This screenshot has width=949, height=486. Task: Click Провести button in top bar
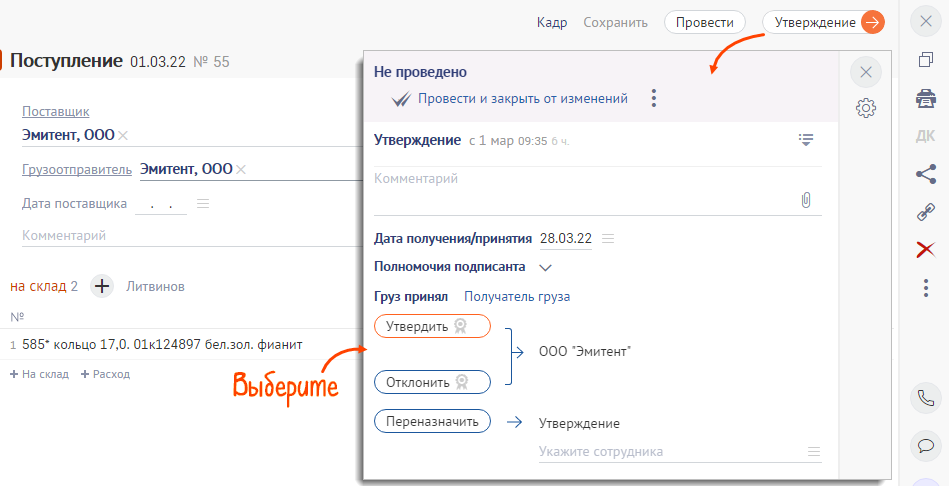click(705, 22)
